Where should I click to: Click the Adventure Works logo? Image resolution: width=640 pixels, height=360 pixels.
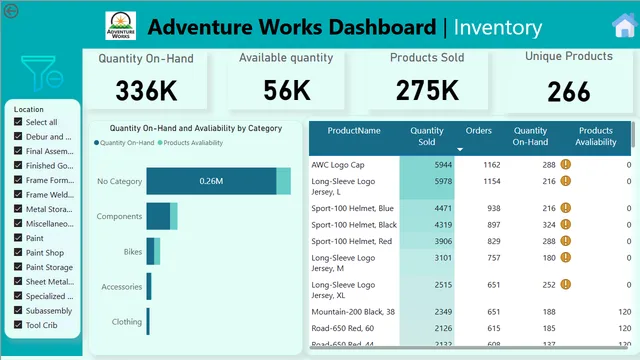click(120, 26)
